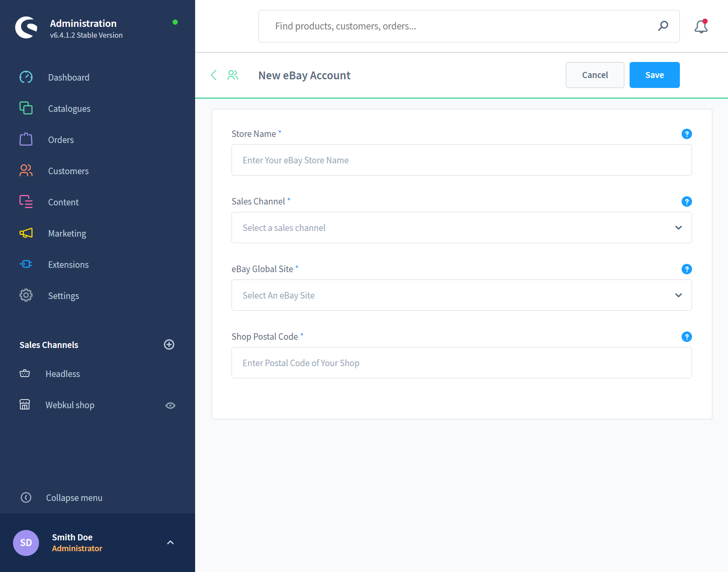Viewport: 728px width, 572px height.
Task: Click the green online status dot
Action: pos(175,22)
